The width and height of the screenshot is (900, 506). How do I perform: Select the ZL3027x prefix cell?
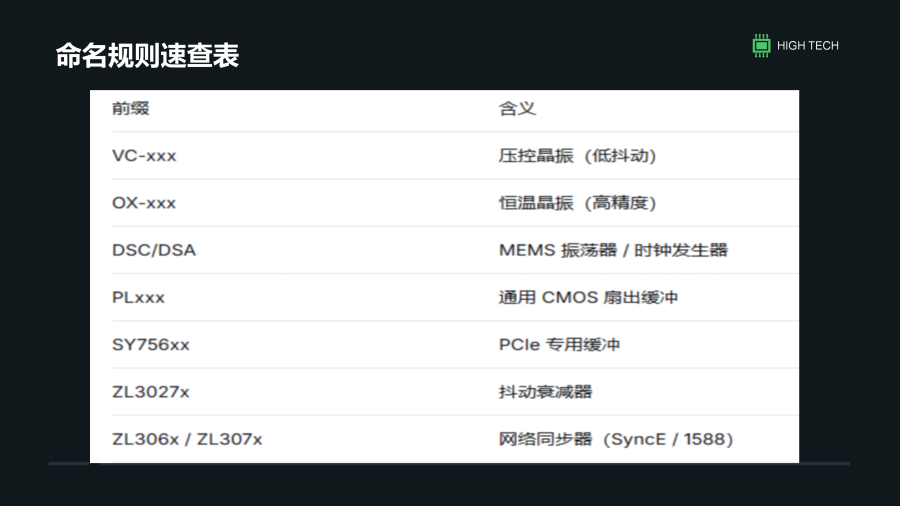[150, 392]
